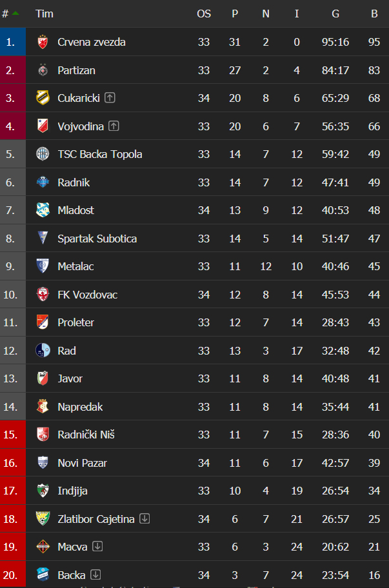Screen dimensions: 389x588
Task: Click the Tim column header
Action: (x=45, y=14)
